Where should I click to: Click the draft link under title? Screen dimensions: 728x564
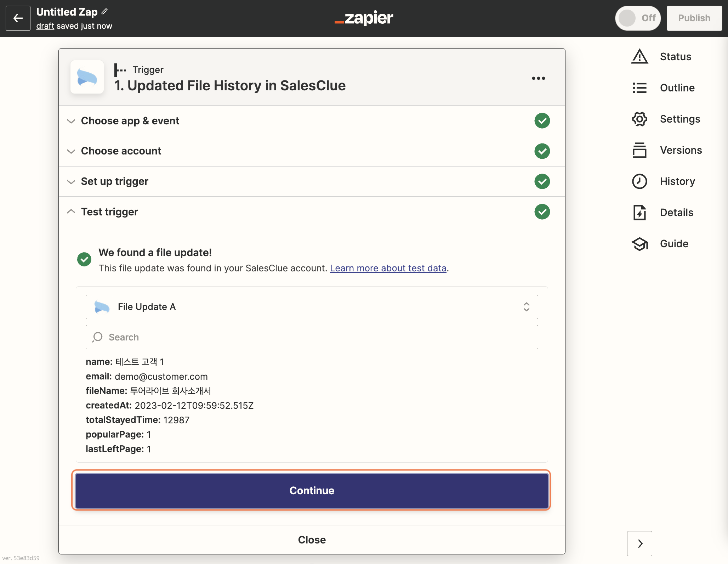click(45, 26)
